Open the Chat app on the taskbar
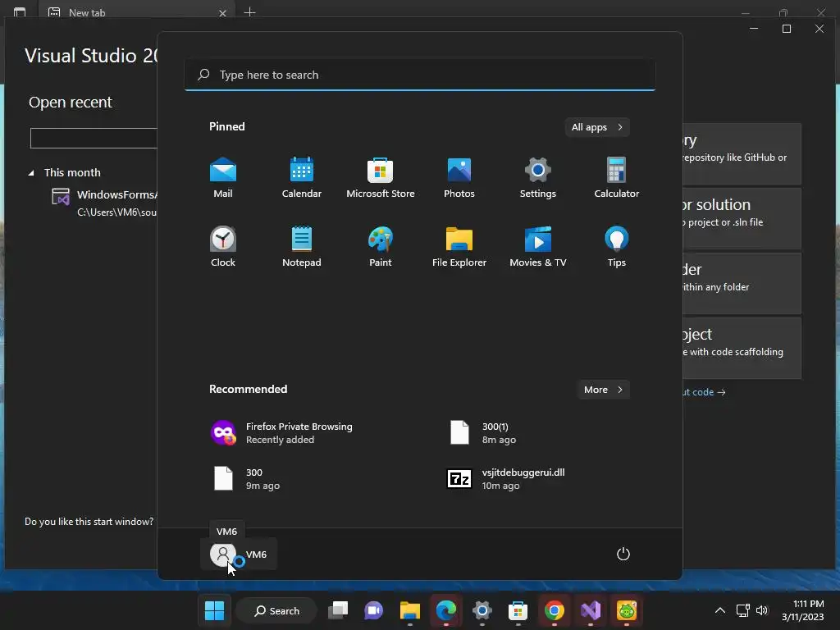The height and width of the screenshot is (630, 840). (x=374, y=610)
